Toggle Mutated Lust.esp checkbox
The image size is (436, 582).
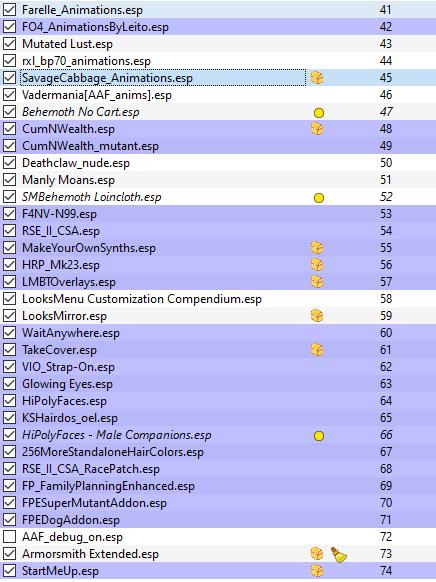(x=9, y=44)
